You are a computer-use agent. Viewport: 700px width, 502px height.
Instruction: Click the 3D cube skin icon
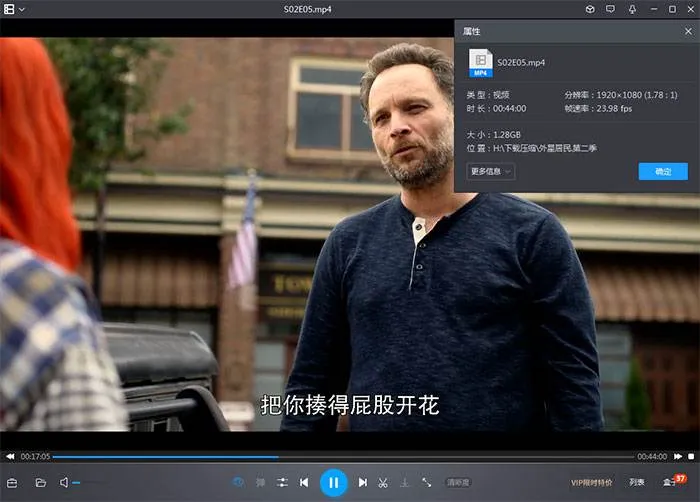coord(590,9)
